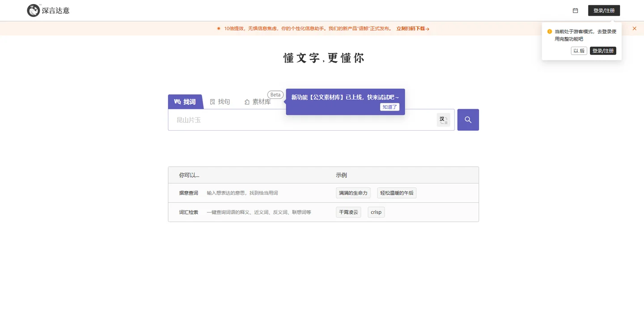
Task: Click the purple magnifier search icon
Action: coord(468,119)
